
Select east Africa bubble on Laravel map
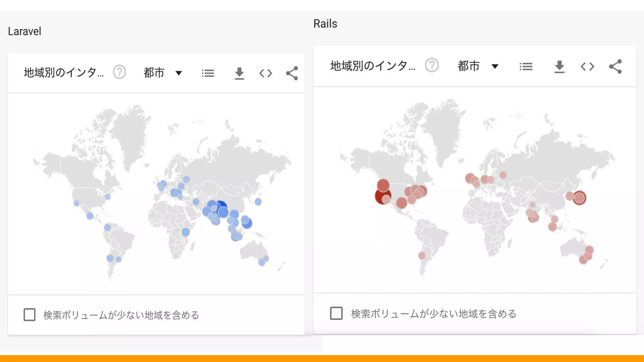pyautogui.click(x=186, y=232)
